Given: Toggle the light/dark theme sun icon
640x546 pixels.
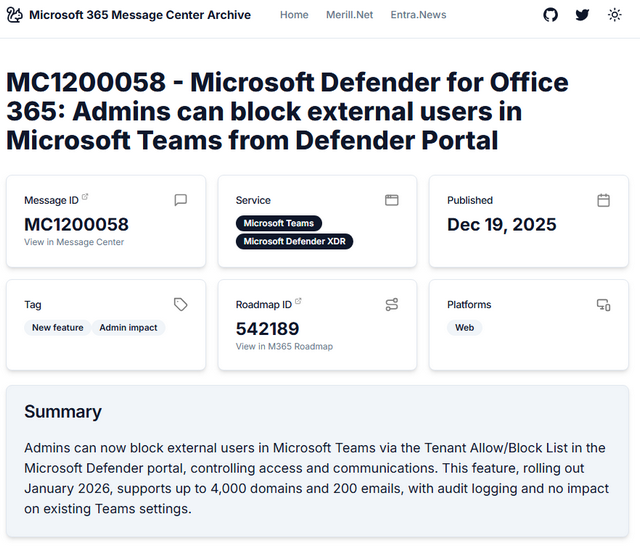Looking at the screenshot, I should coord(614,15).
